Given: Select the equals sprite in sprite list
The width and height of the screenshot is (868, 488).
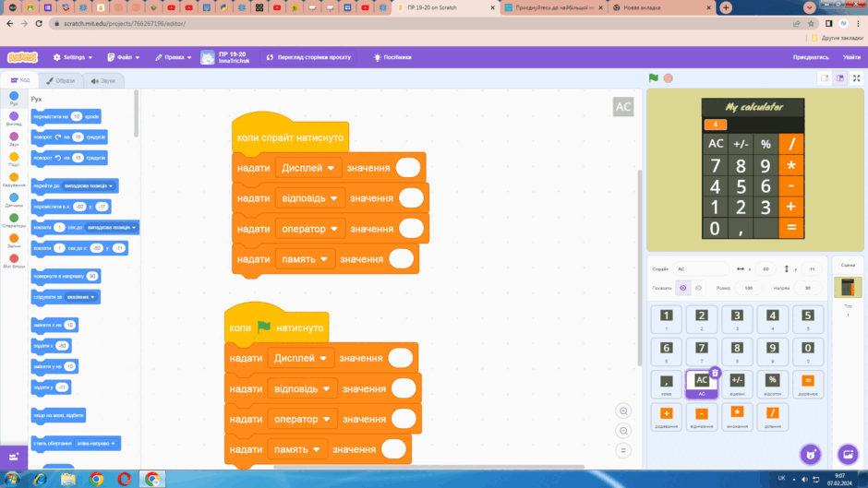Looking at the screenshot, I should 808,384.
